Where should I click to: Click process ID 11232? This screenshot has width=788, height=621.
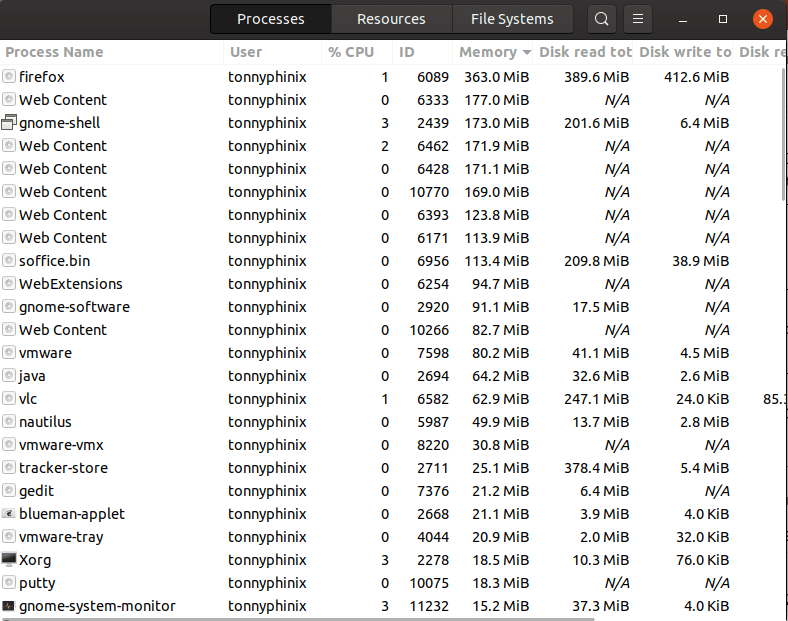pyautogui.click(x=429, y=606)
